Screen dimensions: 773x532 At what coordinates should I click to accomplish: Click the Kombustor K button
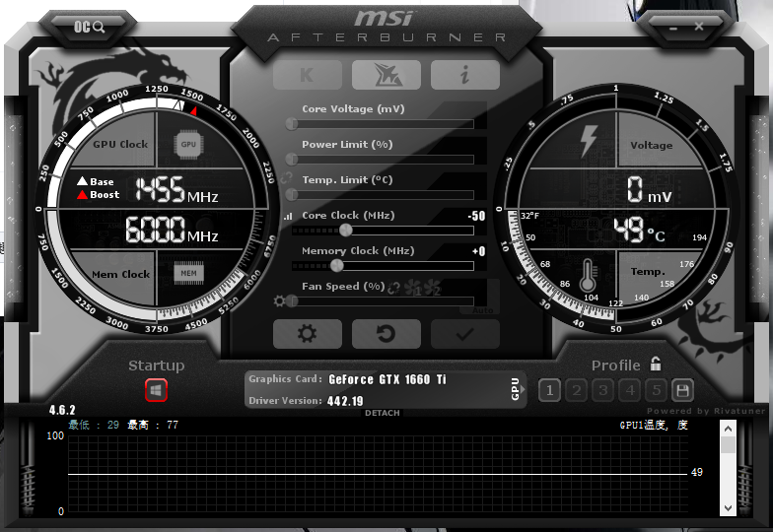pos(308,75)
